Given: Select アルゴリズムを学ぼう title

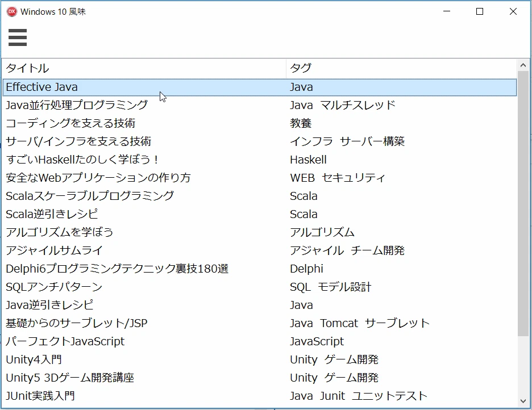Looking at the screenshot, I should coord(59,232).
